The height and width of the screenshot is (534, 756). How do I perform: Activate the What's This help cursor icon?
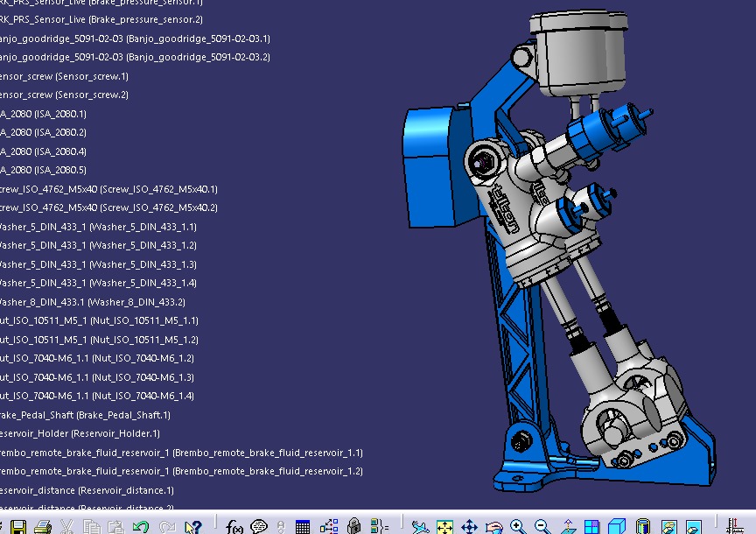pyautogui.click(x=193, y=527)
